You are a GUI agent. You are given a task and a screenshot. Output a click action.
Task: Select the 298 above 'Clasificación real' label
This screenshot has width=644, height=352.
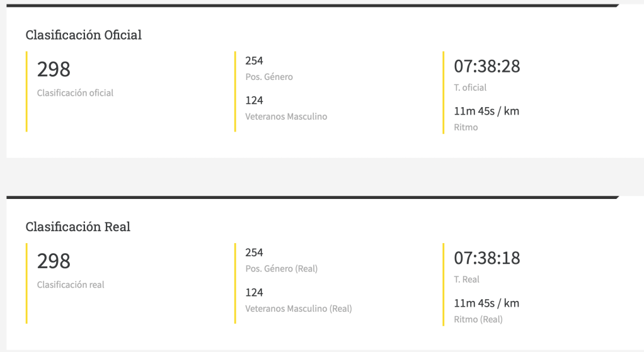[54, 261]
